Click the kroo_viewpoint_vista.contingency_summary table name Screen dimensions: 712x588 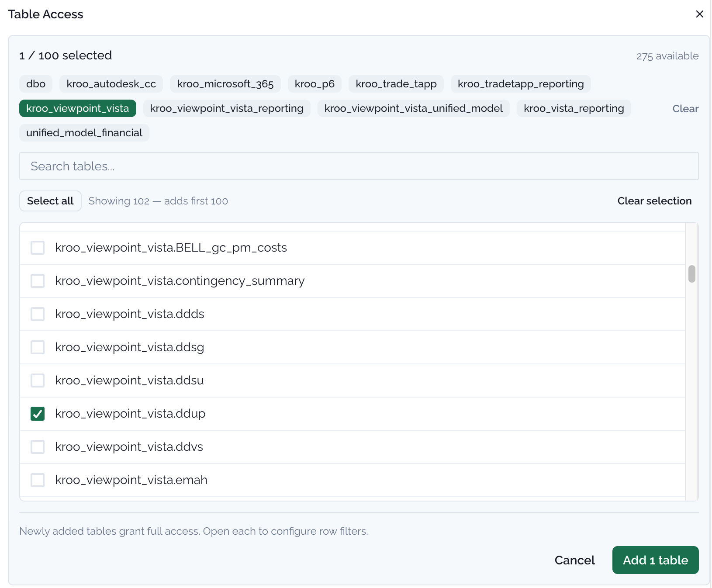pos(180,281)
